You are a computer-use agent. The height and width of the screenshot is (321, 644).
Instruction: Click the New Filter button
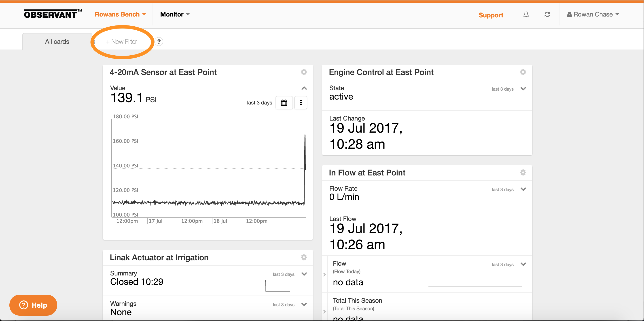[x=121, y=42]
